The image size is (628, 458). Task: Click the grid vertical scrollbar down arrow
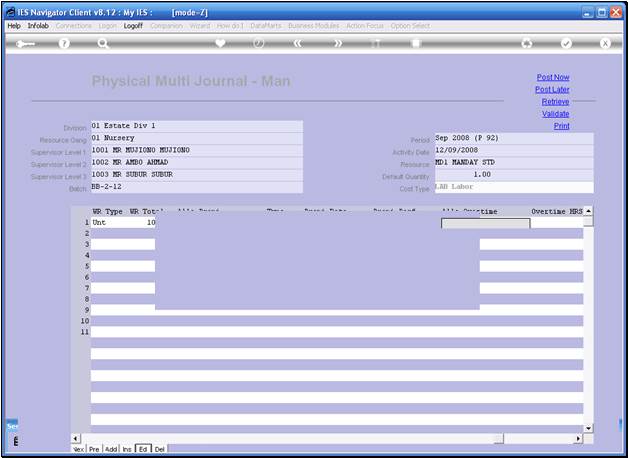point(588,428)
